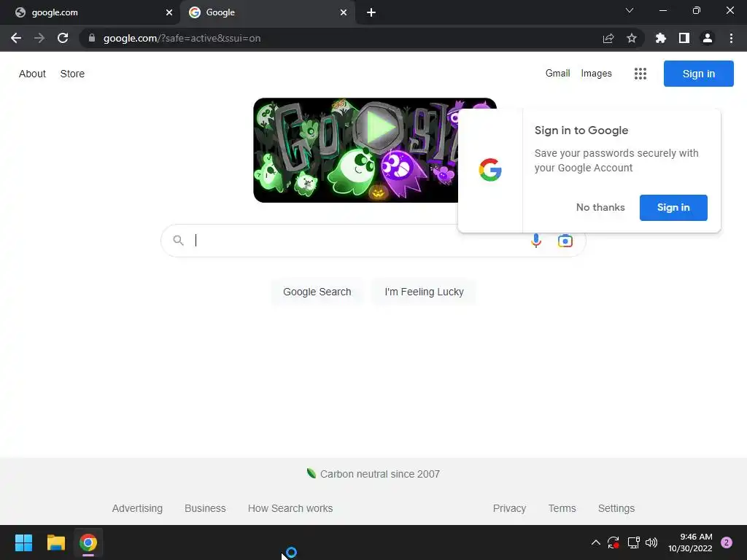Open the Chrome profile avatar
Viewport: 747px width, 560px height.
[708, 38]
